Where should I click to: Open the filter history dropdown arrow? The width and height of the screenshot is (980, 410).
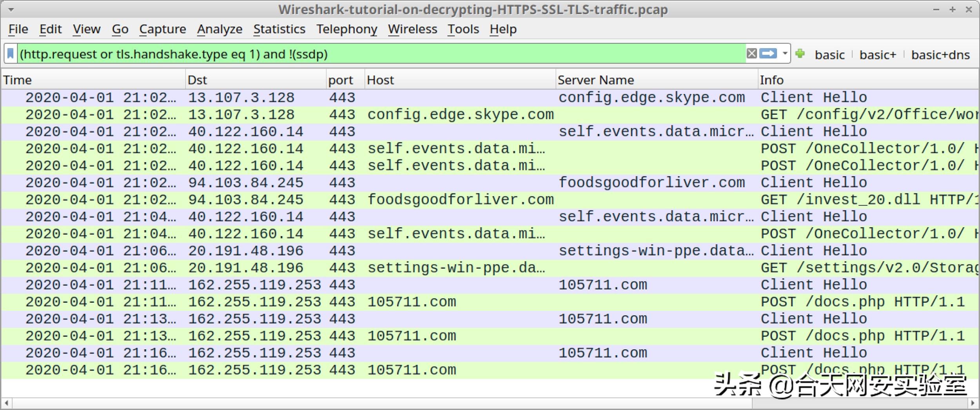coord(785,54)
